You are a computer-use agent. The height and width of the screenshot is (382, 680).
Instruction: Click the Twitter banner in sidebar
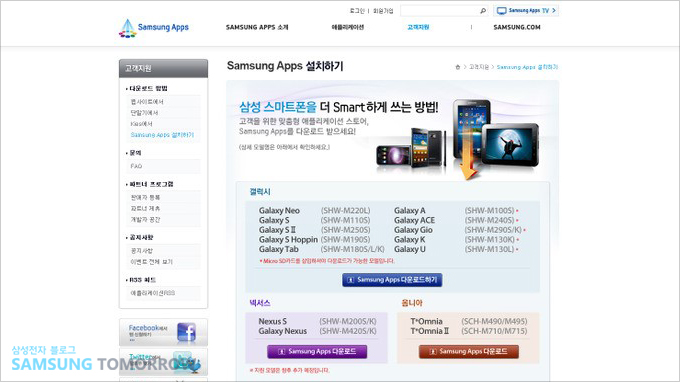click(x=163, y=362)
